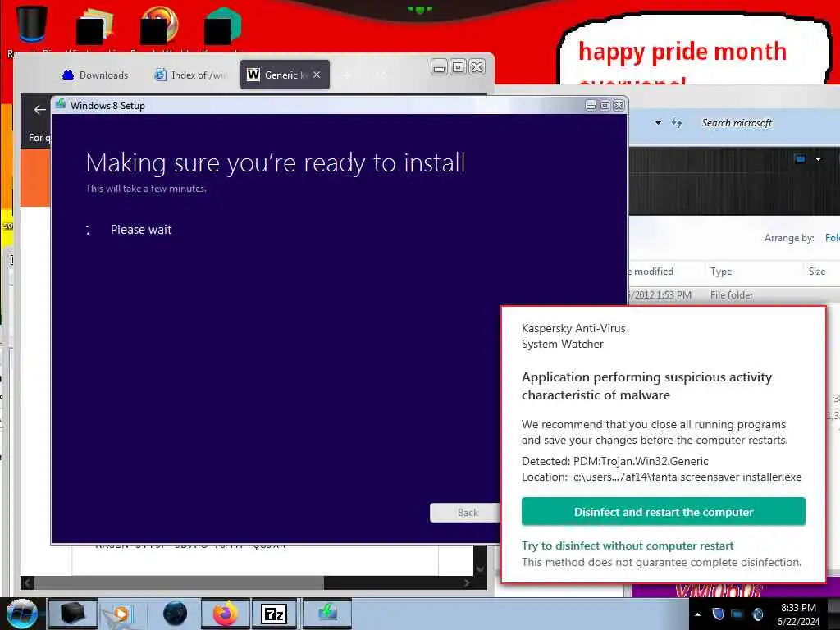
Task: Refresh the Explorer folder view
Action: point(677,123)
